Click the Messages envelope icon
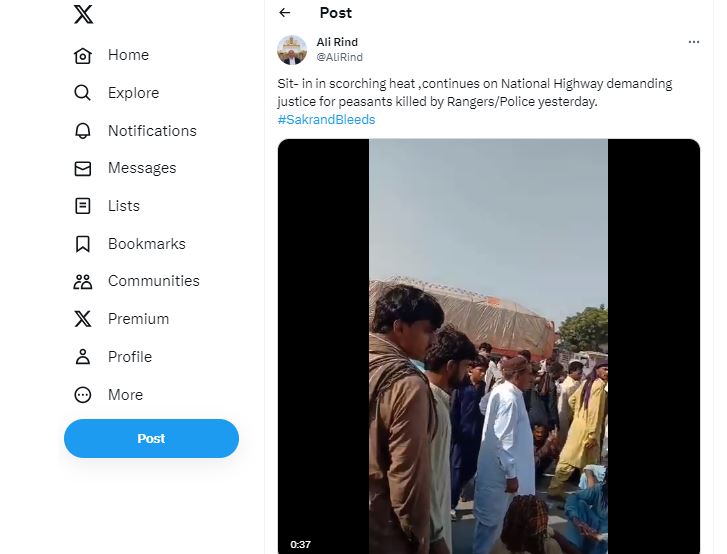 click(83, 169)
